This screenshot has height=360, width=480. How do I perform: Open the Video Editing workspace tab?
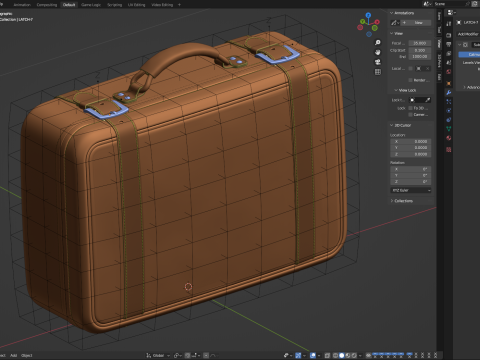pos(162,5)
